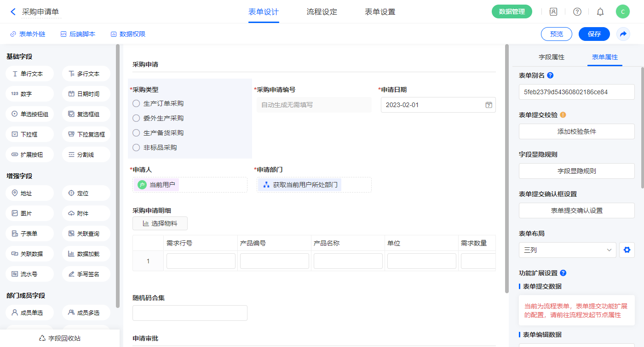
Task: Open the notification bell icon
Action: (600, 12)
